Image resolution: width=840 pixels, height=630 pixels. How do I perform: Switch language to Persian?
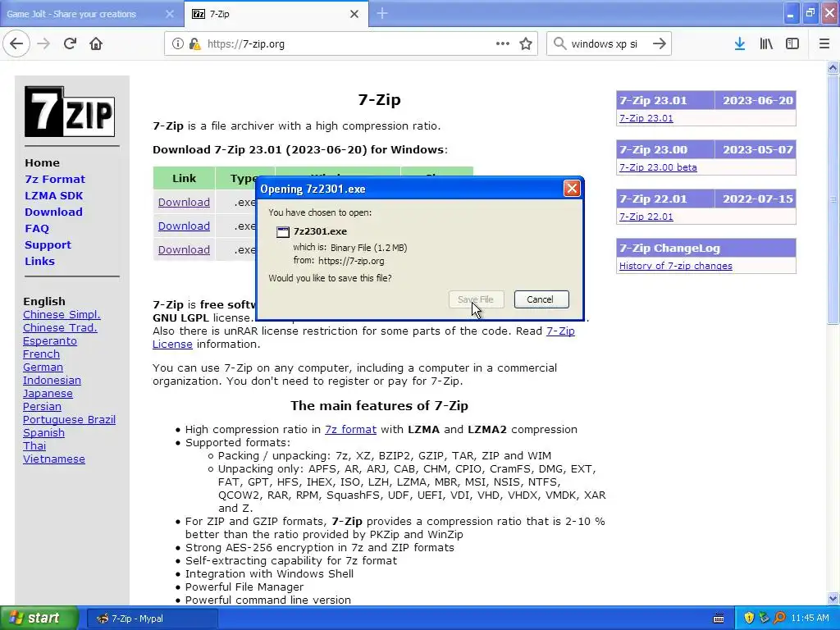42,406
